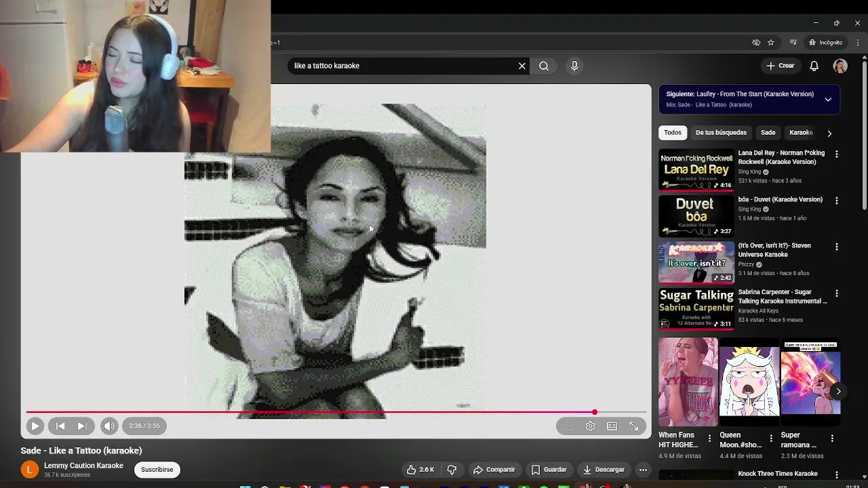
Task: Click the video title 'Sade - Like a Tattoo (karaoke)'
Action: pos(81,451)
